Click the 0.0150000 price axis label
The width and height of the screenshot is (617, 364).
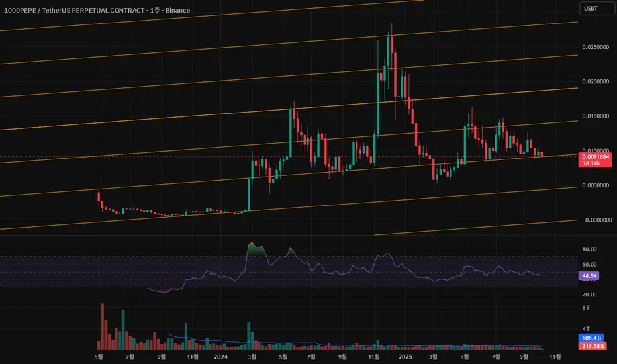tap(595, 116)
